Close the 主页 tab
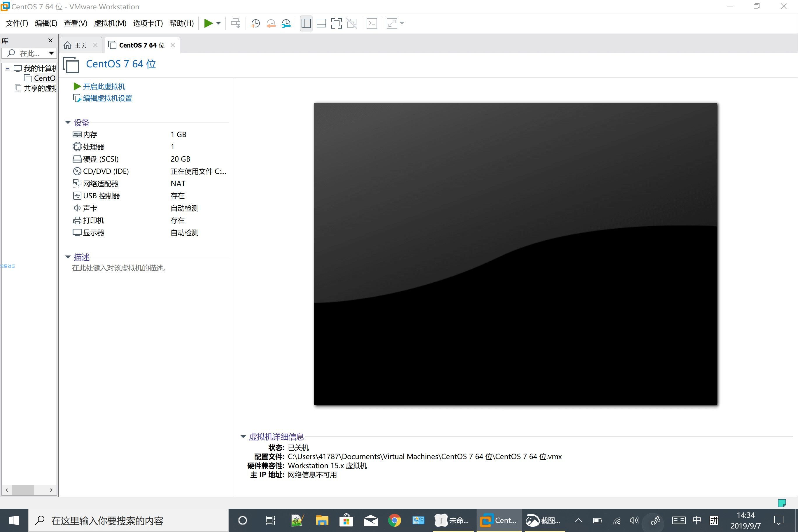 click(x=95, y=45)
